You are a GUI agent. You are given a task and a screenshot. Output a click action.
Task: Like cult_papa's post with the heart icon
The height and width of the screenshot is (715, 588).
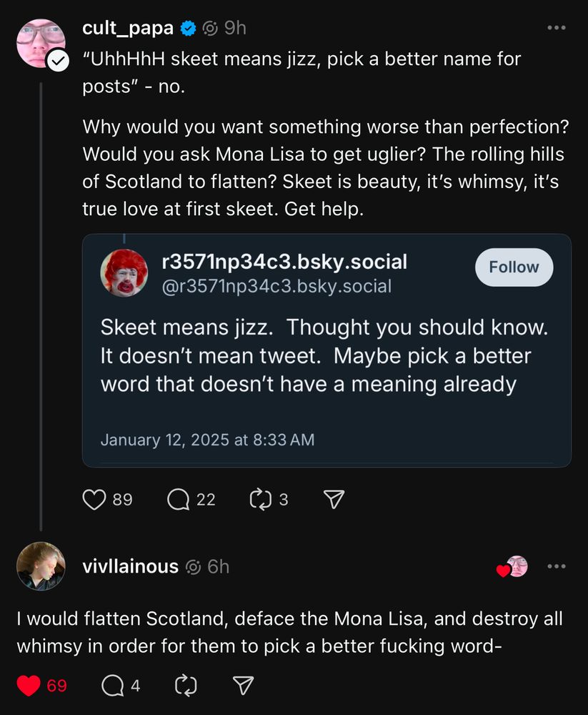94,499
